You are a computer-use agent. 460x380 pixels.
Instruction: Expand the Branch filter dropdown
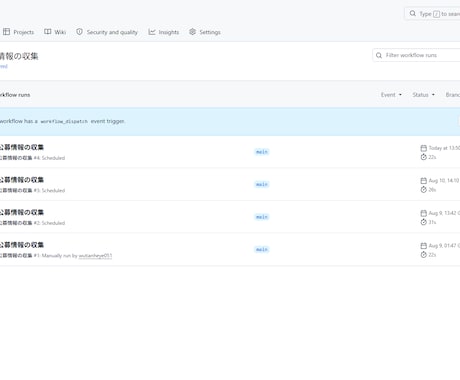point(453,95)
